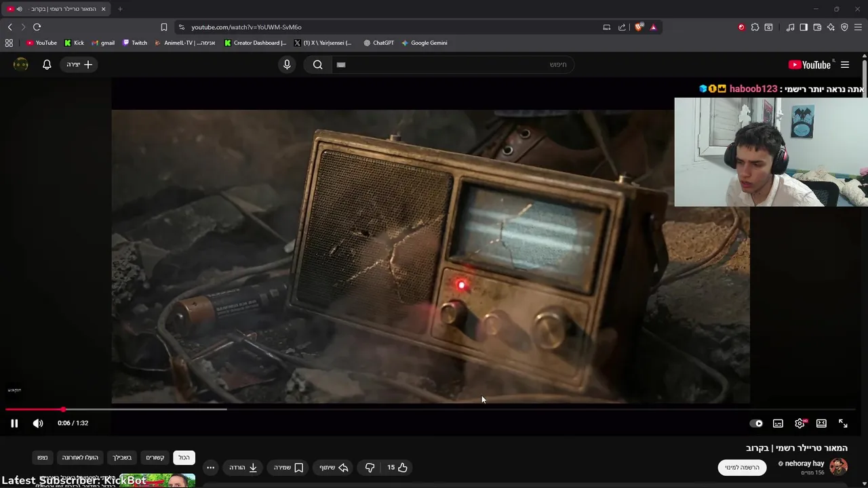This screenshot has height=488, width=868.
Task: Open the notifications bell
Action: pos(47,64)
